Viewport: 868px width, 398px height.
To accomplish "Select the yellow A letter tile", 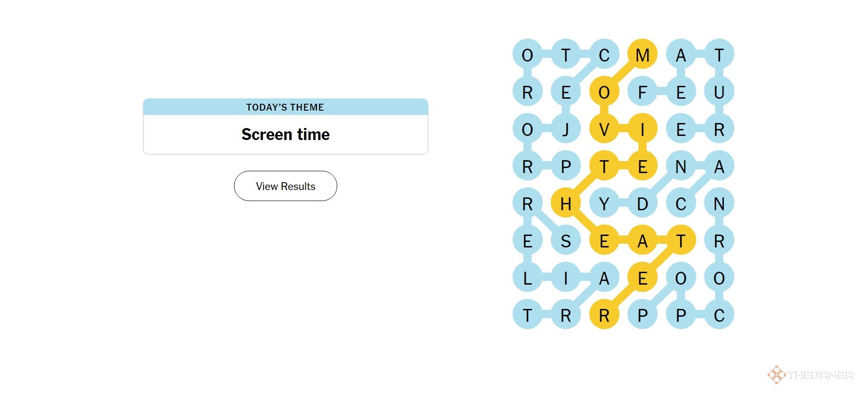I will coord(643,241).
